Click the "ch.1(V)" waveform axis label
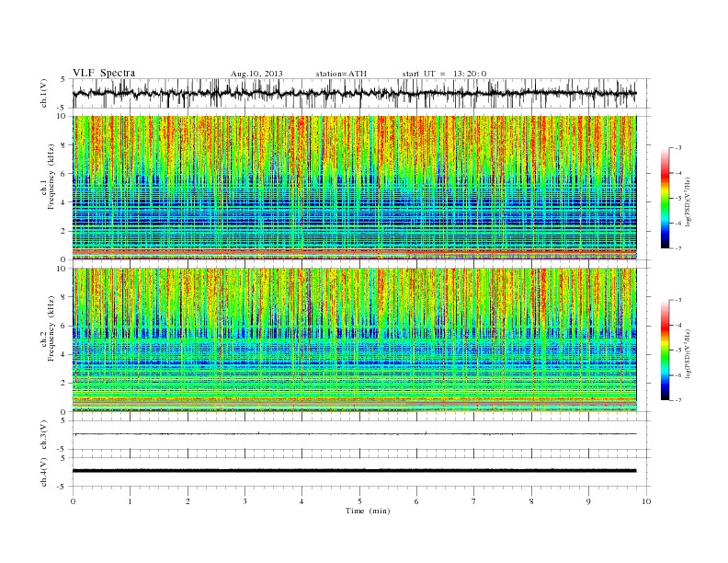 [44, 93]
